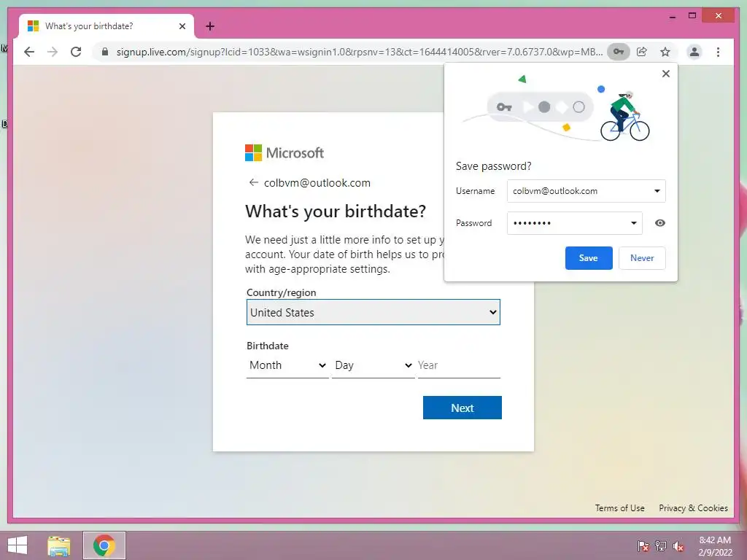This screenshot has height=560, width=747.
Task: Click the Chrome taskbar icon
Action: pos(104,545)
